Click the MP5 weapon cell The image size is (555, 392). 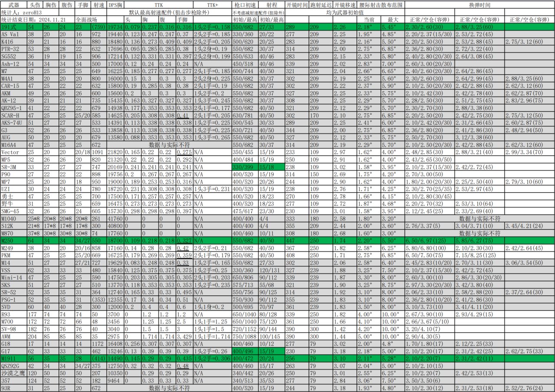tap(13, 159)
